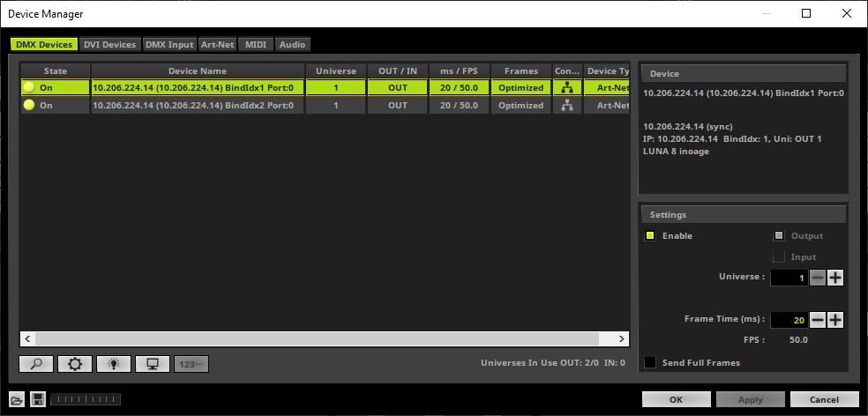Click the monitor icon button
Image resolution: width=868 pixels, height=416 pixels.
(152, 364)
